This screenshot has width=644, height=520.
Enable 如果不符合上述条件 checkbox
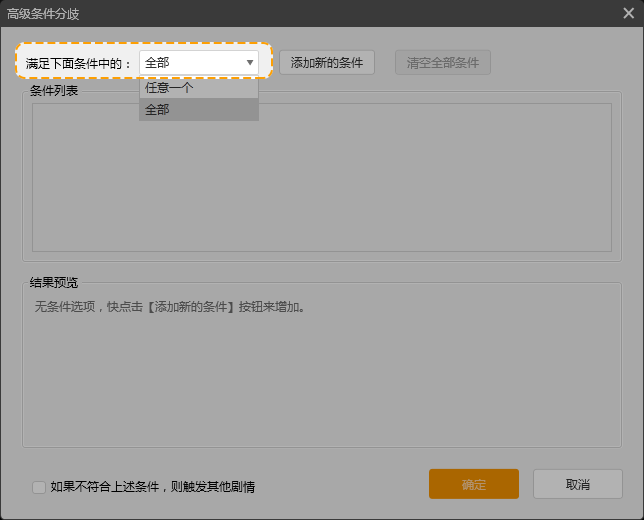39,487
